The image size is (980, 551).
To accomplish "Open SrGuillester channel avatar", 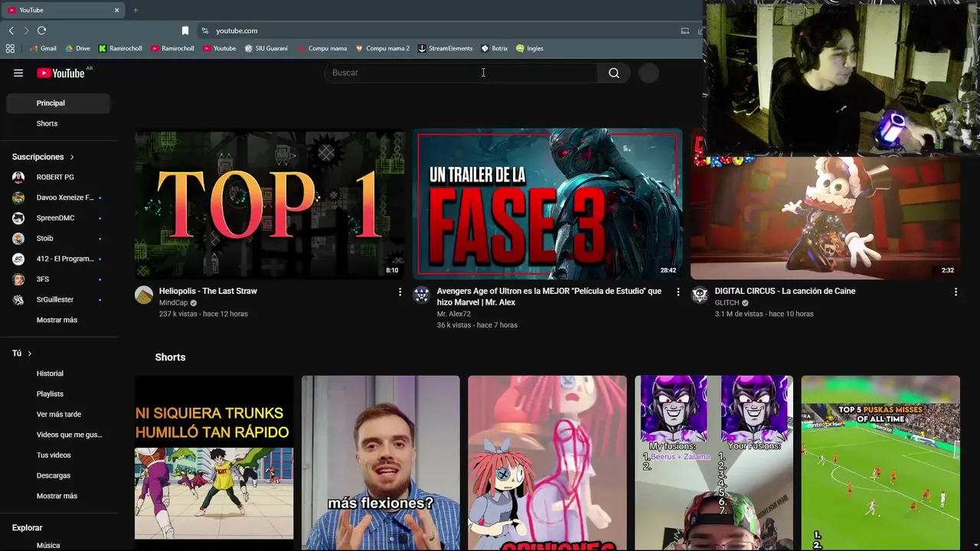I will pyautogui.click(x=18, y=299).
